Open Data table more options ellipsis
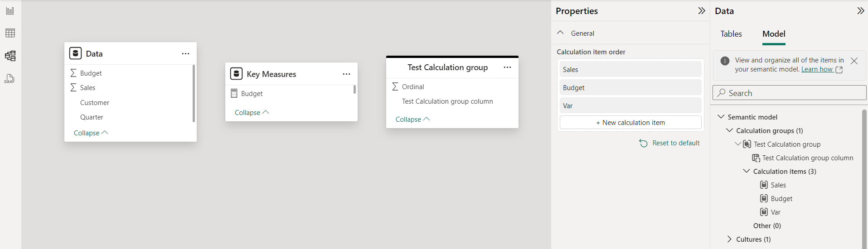868x249 pixels. 185,53
